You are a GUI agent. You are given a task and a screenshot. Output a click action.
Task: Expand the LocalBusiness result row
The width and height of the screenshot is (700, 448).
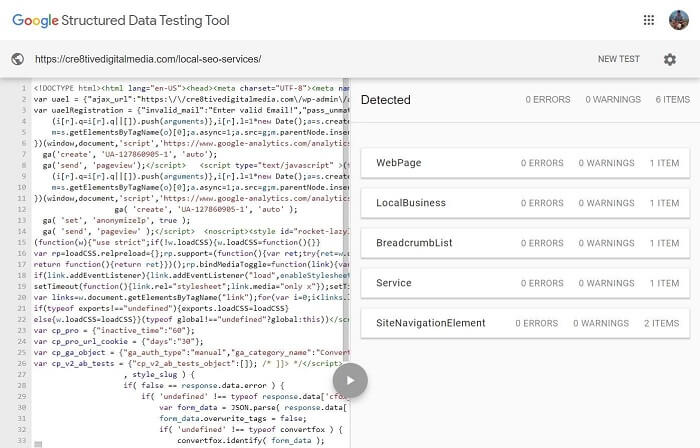click(x=525, y=203)
